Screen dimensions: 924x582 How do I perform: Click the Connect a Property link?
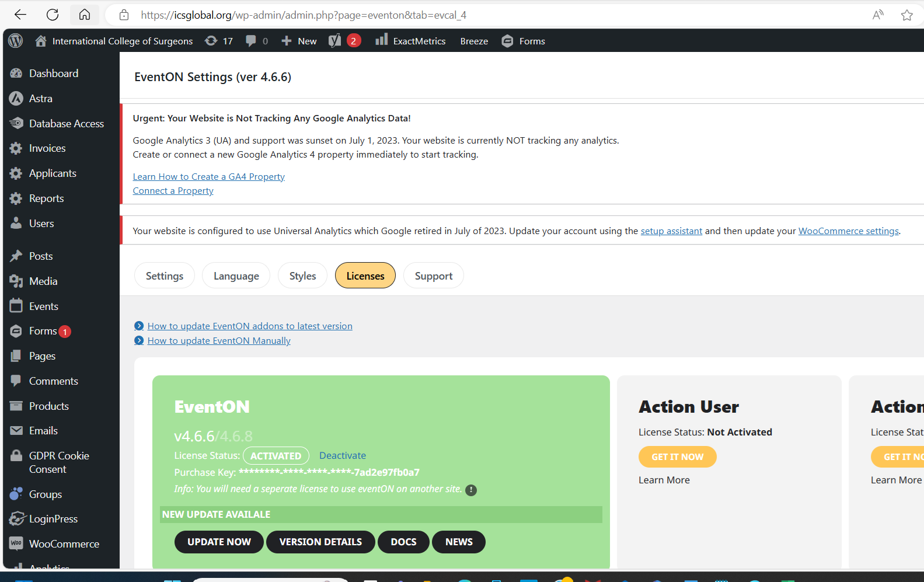tap(173, 191)
